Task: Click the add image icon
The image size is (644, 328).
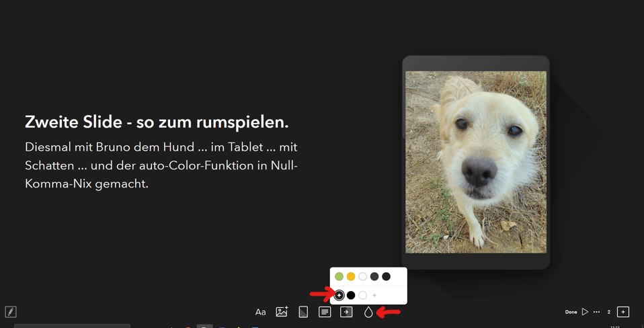Action: click(x=282, y=312)
